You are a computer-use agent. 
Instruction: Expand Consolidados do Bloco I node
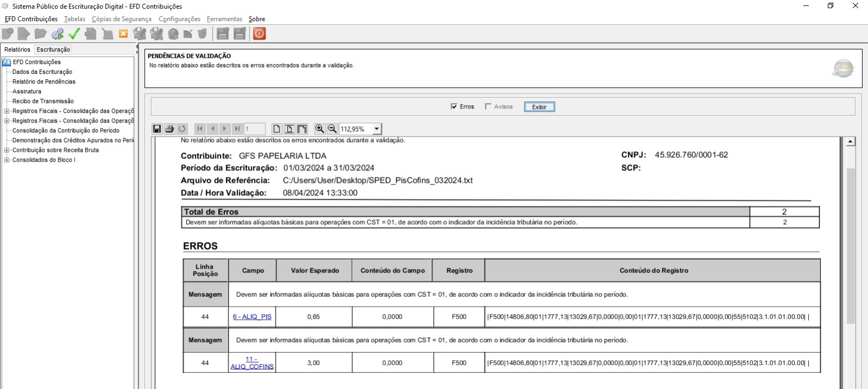(7, 160)
